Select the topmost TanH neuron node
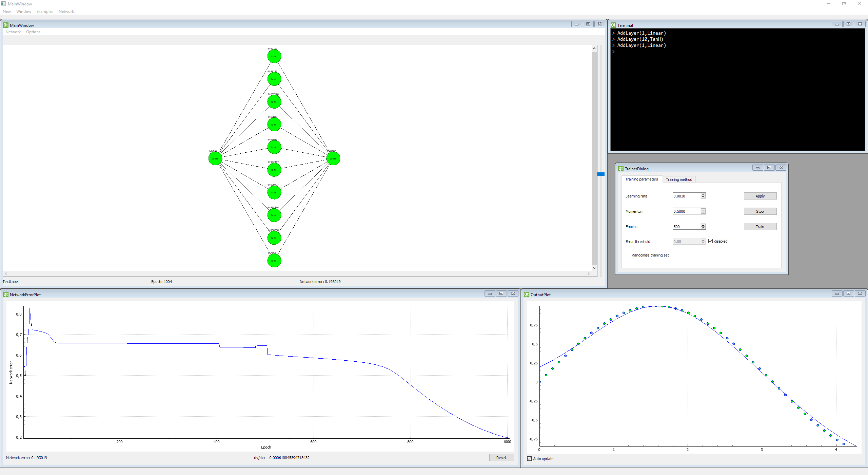Screen dimensions: 868x475 tap(274, 56)
